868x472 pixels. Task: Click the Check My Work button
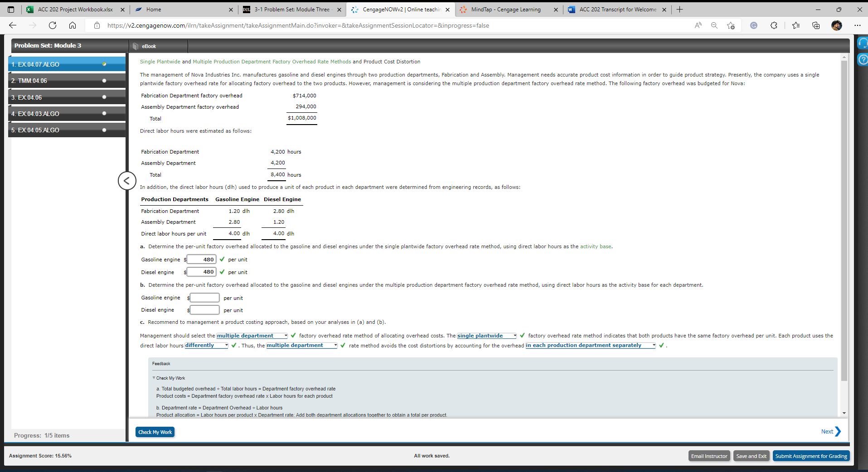155,432
